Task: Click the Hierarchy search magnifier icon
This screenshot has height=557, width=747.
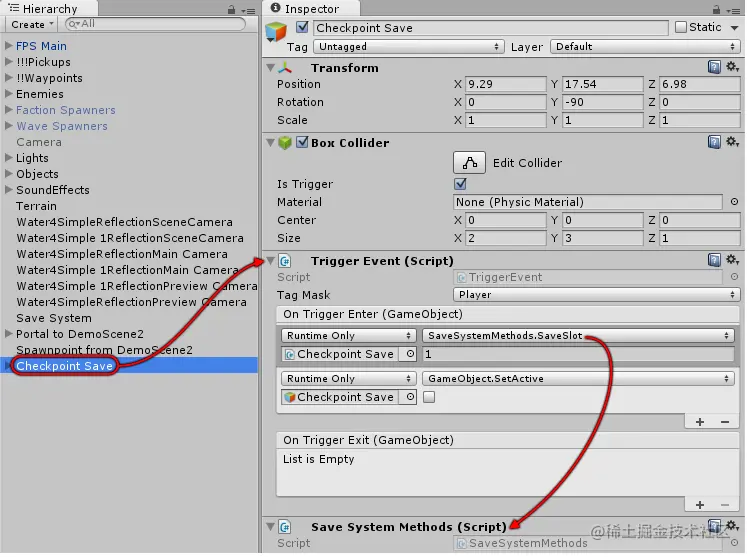Action: pos(74,24)
